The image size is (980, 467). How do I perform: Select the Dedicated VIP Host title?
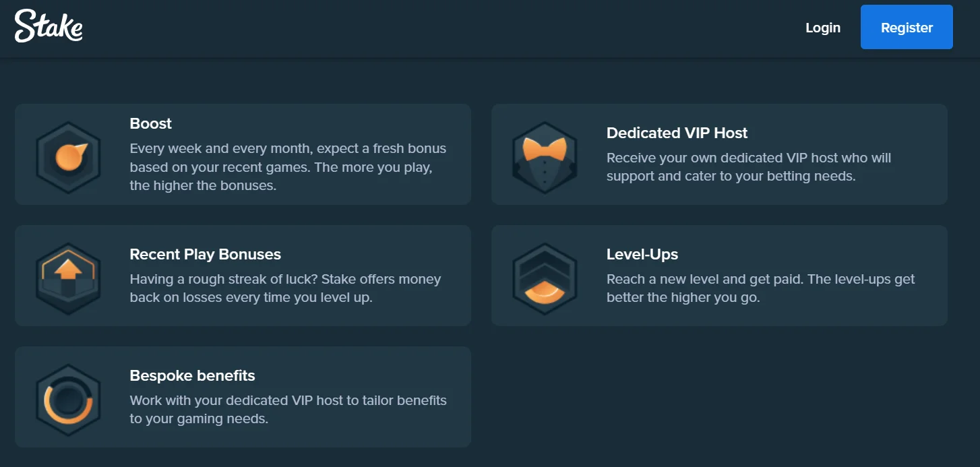tap(677, 133)
